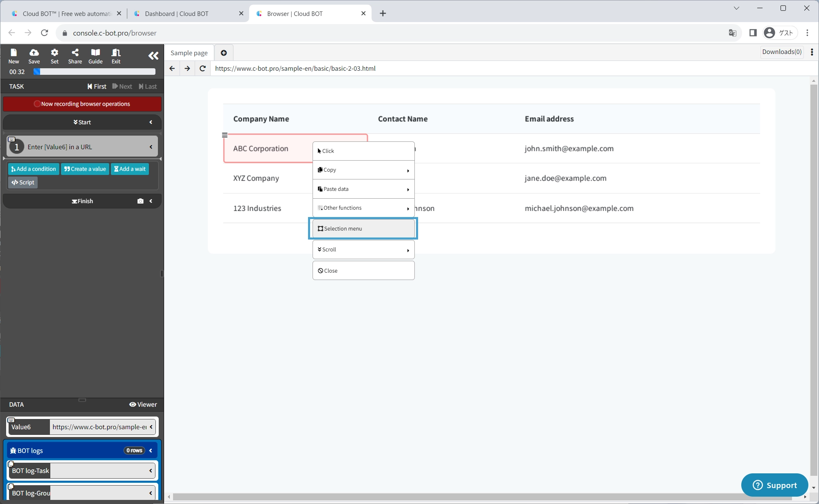The height and width of the screenshot is (504, 819).
Task: Open the Set gear icon
Action: 54,56
